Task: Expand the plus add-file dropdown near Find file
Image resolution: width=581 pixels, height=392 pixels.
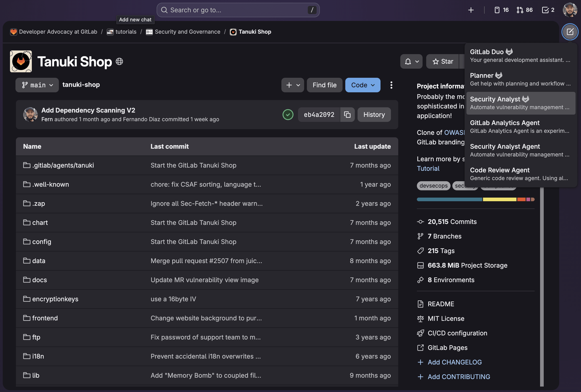Action: point(292,85)
